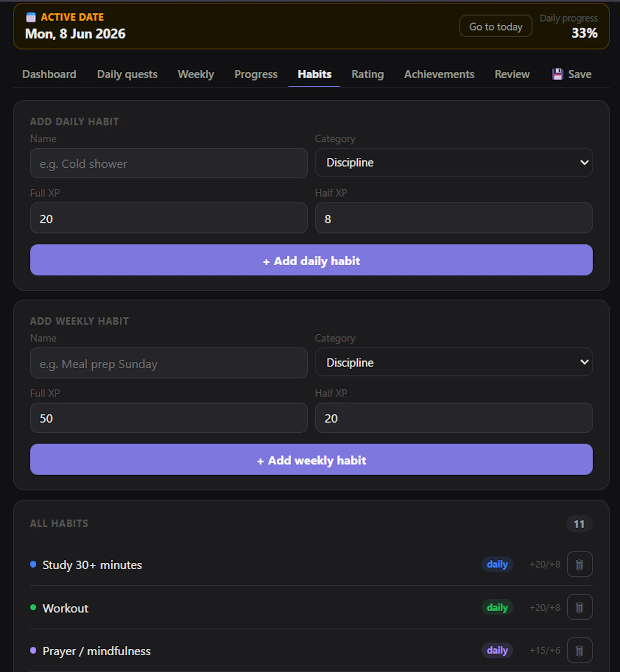Click the weekly Full XP field showing 50
Screen dimensions: 620x672
coord(169,418)
